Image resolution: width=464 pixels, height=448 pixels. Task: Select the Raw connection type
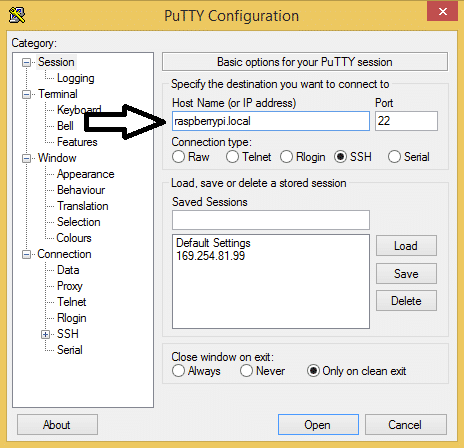coord(178,157)
